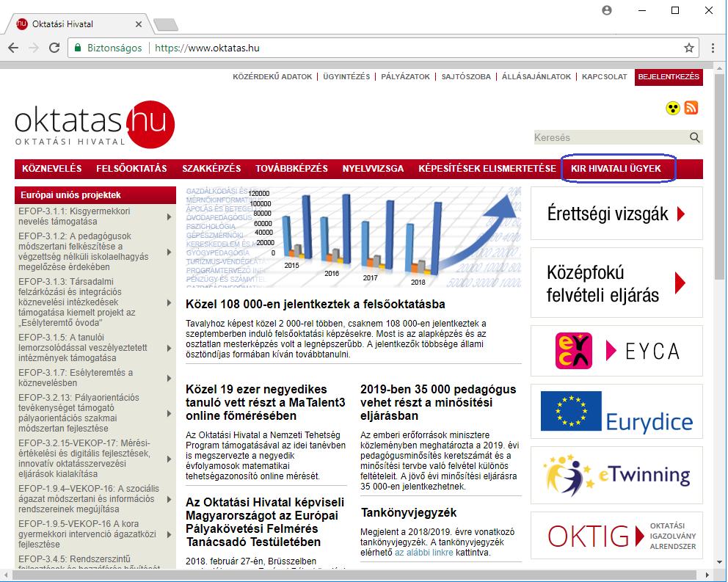The image size is (728, 582).
Task: Click the address bar URL
Action: [207, 48]
